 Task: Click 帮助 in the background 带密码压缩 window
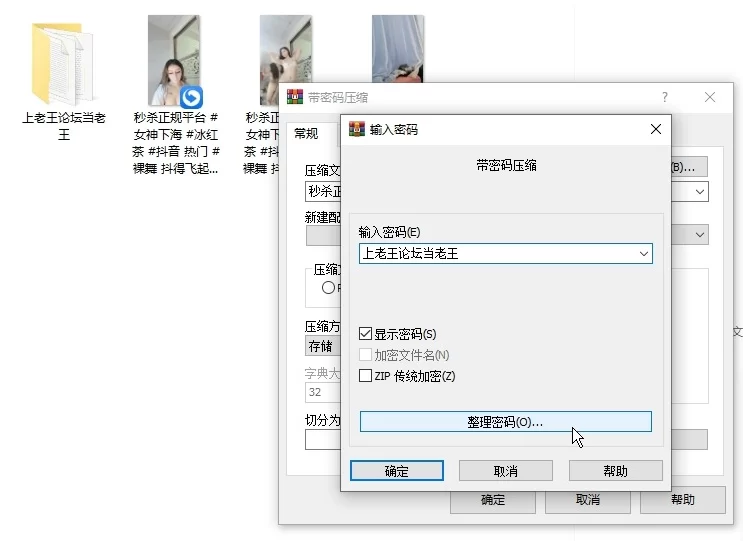(x=683, y=500)
